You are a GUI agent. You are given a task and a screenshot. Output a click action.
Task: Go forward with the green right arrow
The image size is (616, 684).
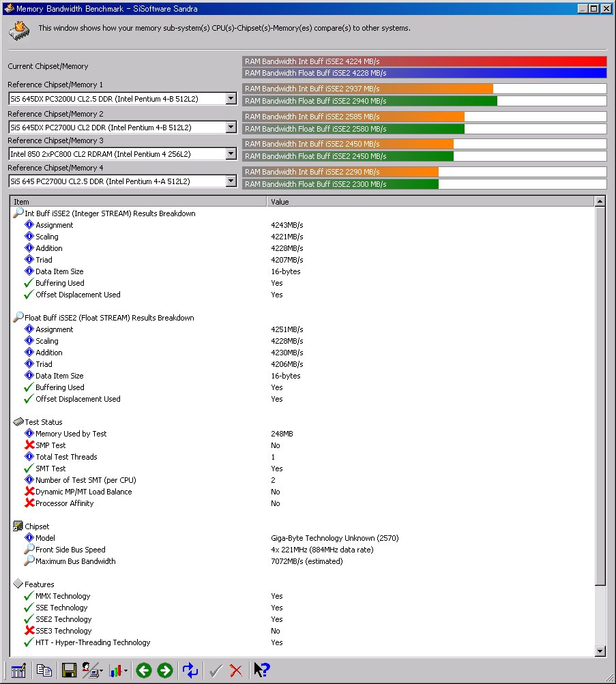click(165, 670)
